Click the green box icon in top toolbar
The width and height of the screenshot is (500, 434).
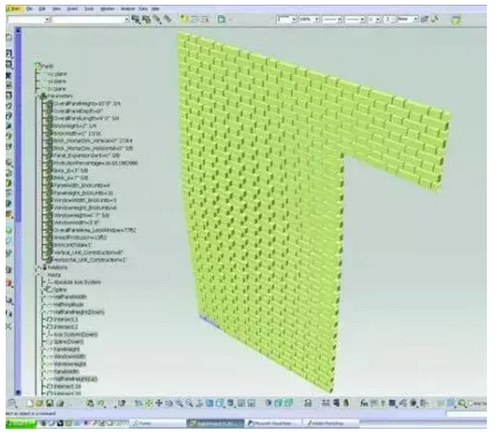(221, 19)
